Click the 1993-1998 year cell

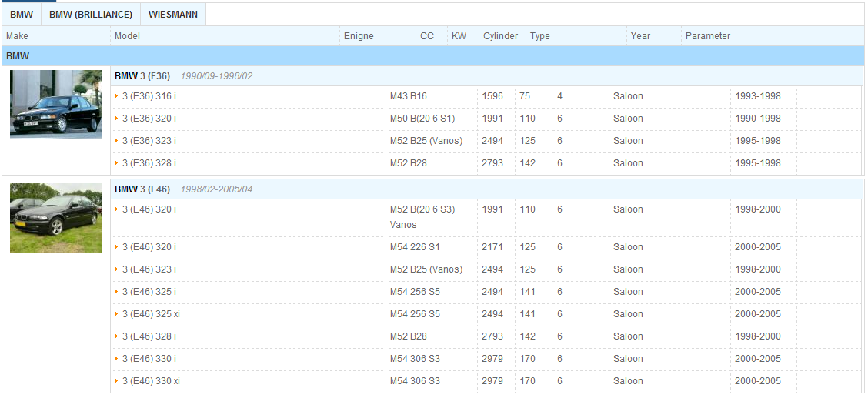758,96
